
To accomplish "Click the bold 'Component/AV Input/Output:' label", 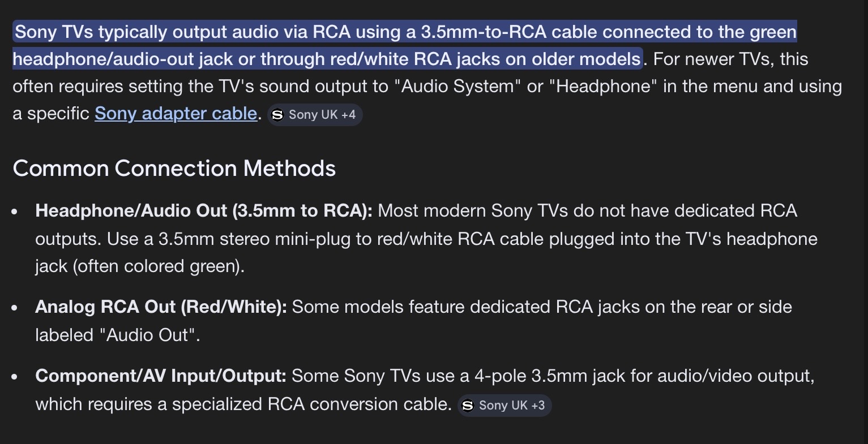I will [x=161, y=376].
